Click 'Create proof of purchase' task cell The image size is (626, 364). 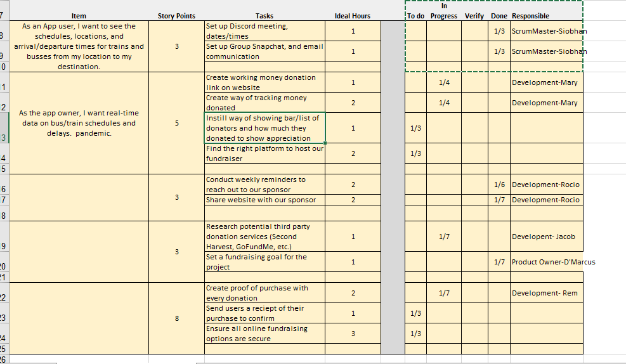point(264,293)
